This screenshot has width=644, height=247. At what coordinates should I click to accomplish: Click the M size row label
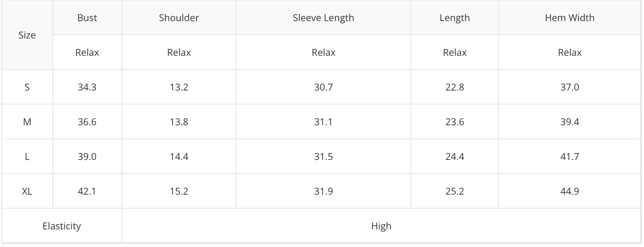[27, 122]
